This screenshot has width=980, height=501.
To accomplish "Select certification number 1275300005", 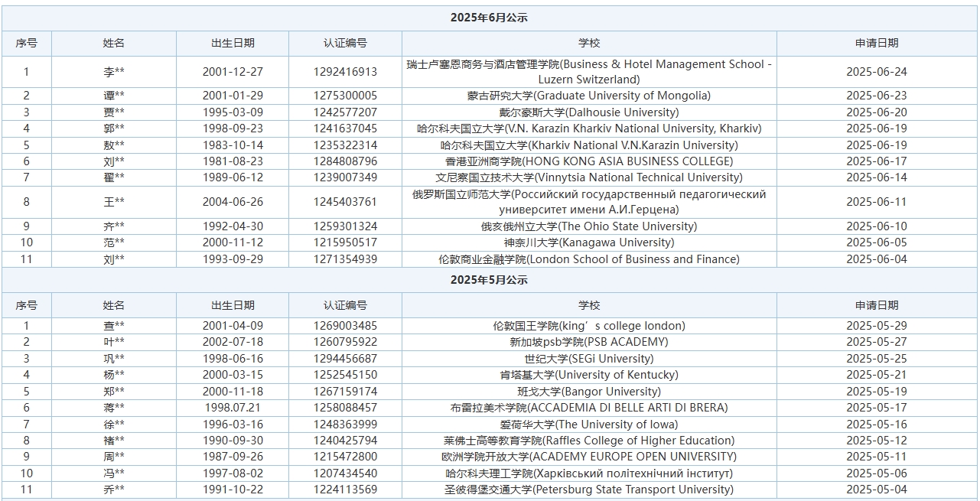I will 345,96.
